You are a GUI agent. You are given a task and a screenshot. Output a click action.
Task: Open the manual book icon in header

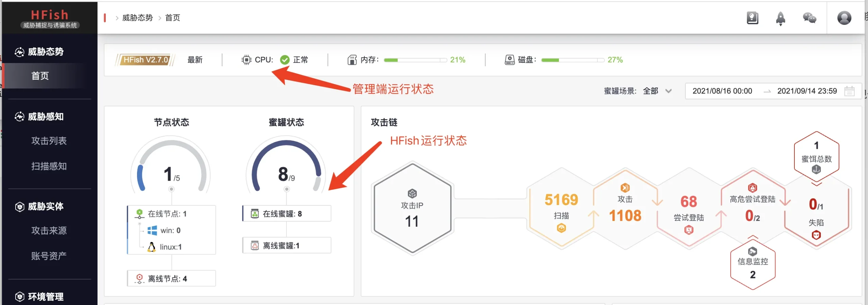click(752, 18)
